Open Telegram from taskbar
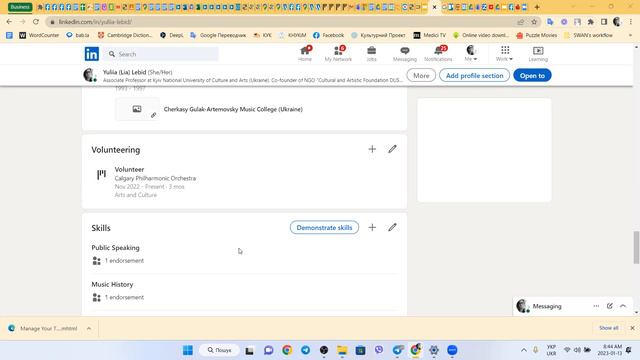The height and width of the screenshot is (360, 640). 305,350
